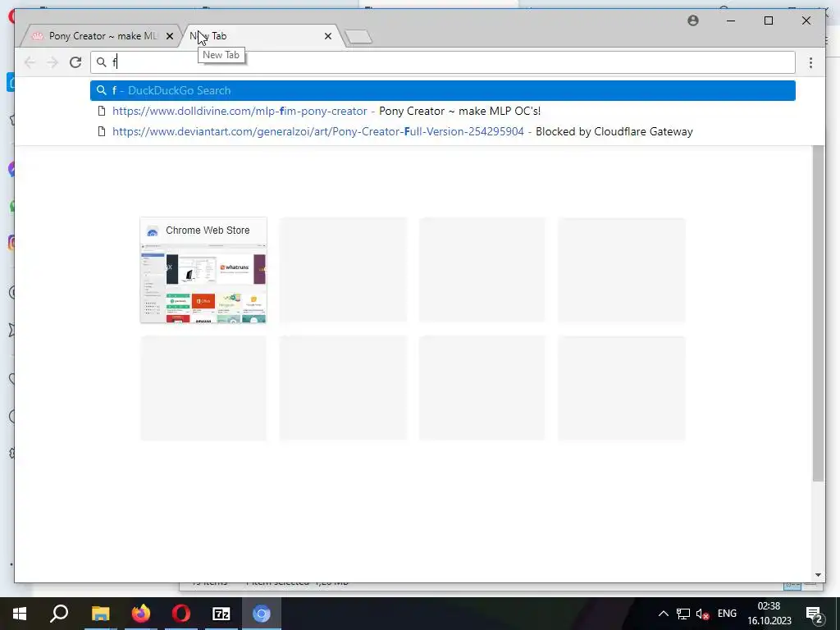840x630 pixels.
Task: Open the three-dot browser menu
Action: [810, 62]
